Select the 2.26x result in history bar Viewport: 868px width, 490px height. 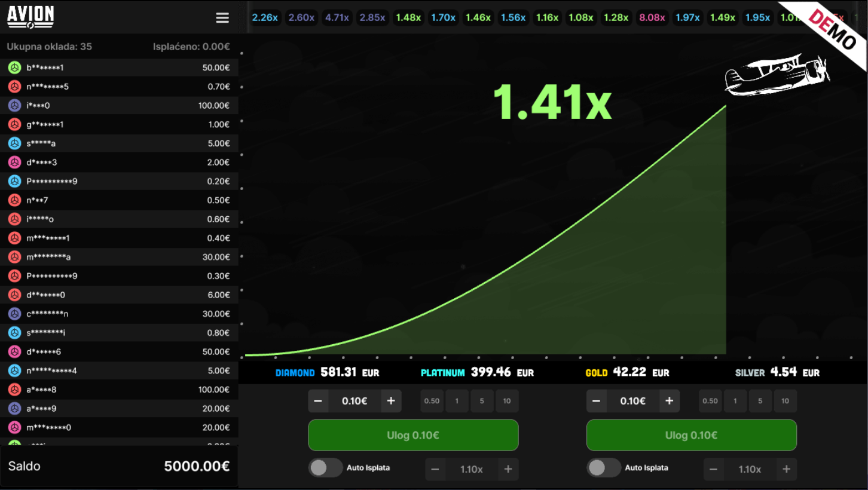[x=265, y=17]
